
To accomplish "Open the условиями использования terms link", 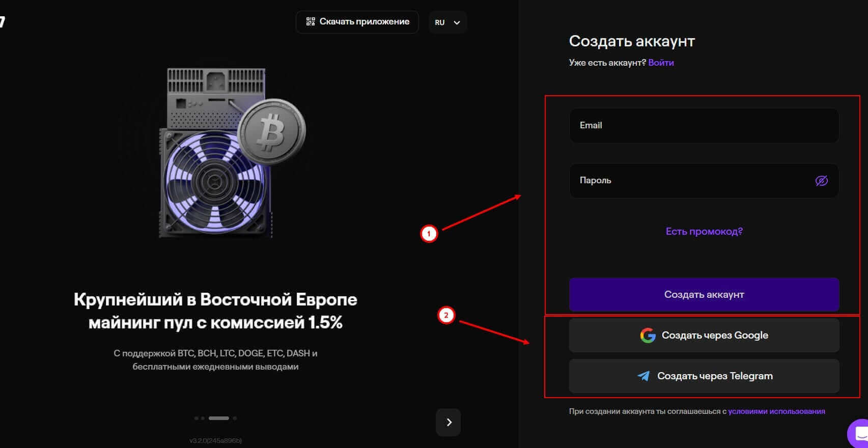I will [x=776, y=411].
